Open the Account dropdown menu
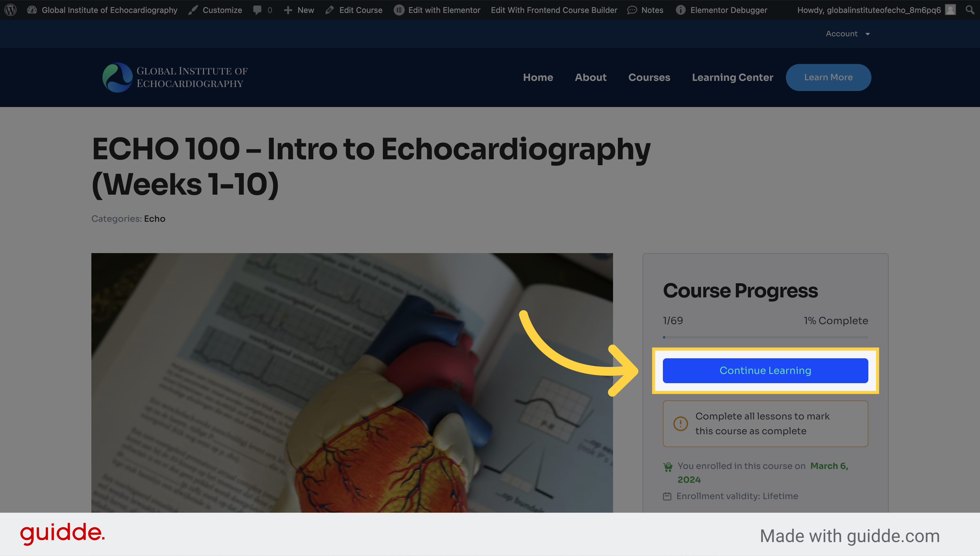The height and width of the screenshot is (556, 980). point(846,33)
